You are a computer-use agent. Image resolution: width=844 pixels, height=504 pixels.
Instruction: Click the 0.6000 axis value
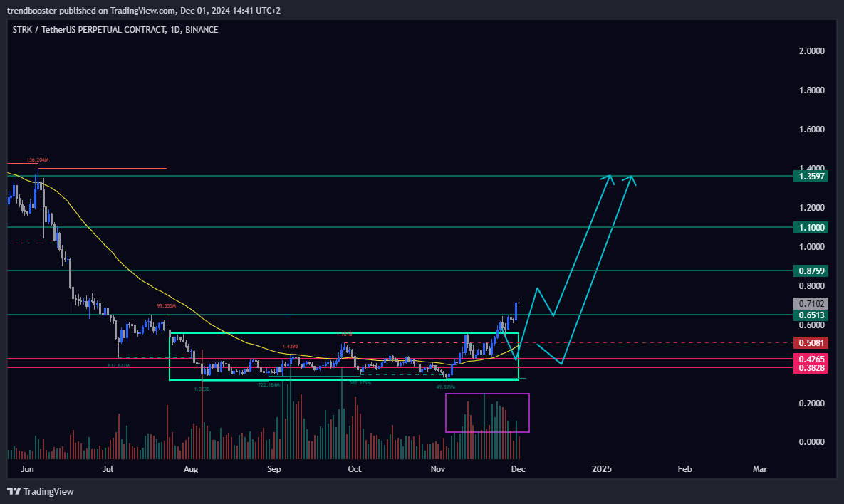(x=811, y=325)
